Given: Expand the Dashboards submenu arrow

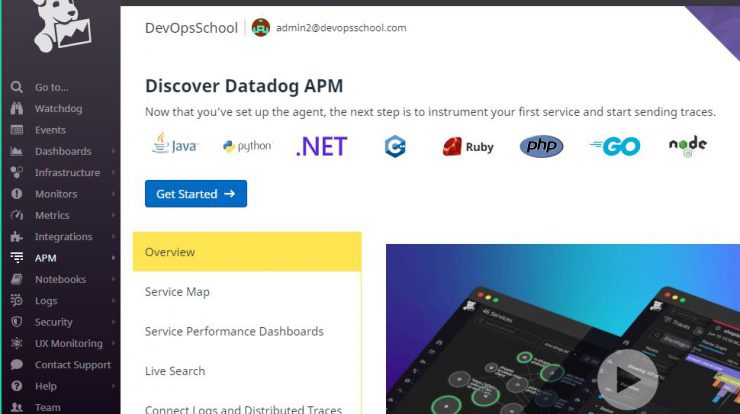Looking at the screenshot, I should click(113, 151).
